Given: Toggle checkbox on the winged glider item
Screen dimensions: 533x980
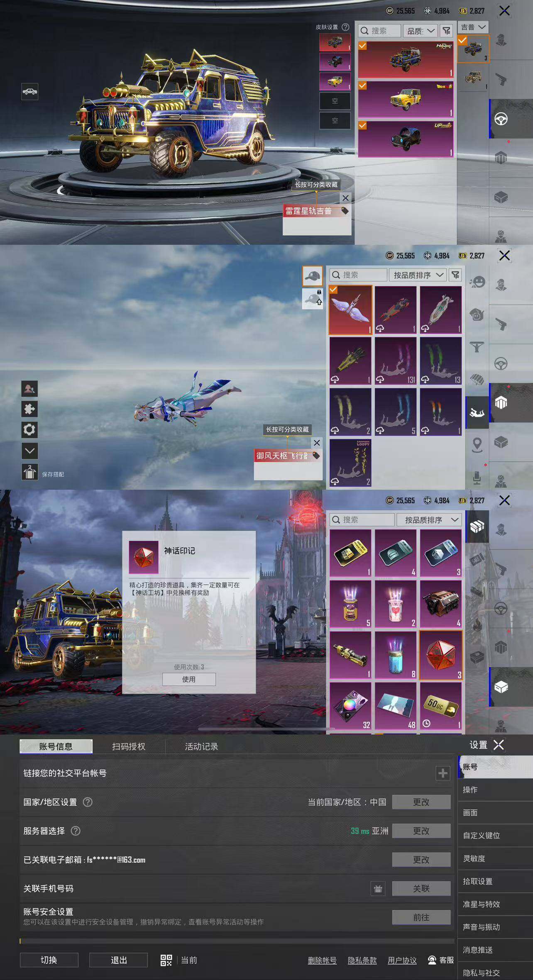Looking at the screenshot, I should coord(333,290).
